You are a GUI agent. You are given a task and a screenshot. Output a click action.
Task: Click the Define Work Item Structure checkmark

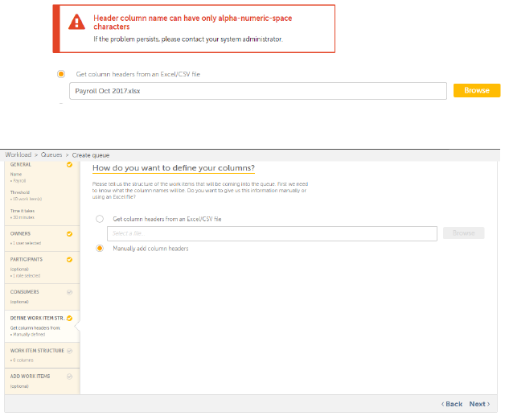pos(70,319)
